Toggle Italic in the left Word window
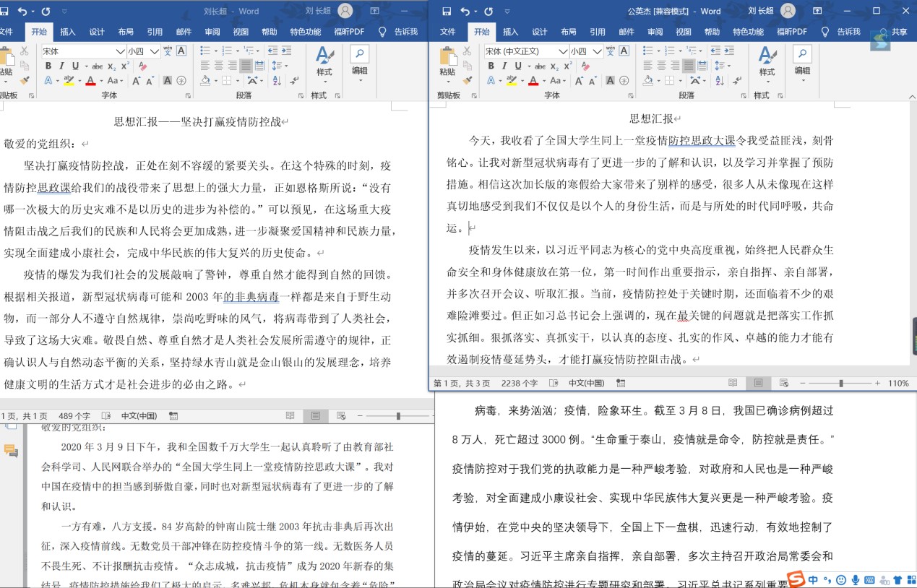Viewport: 917px width, 588px height. tap(61, 66)
